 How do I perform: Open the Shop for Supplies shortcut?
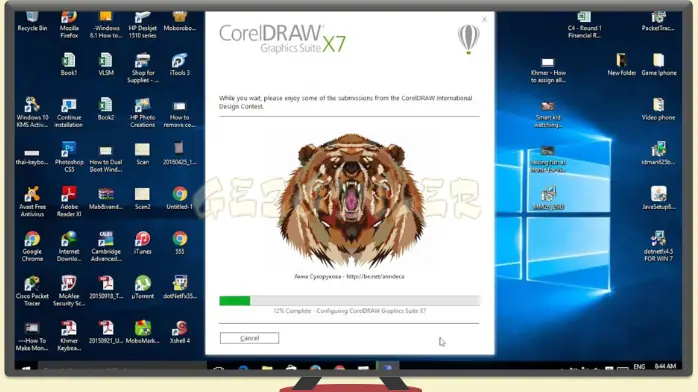pyautogui.click(x=142, y=68)
